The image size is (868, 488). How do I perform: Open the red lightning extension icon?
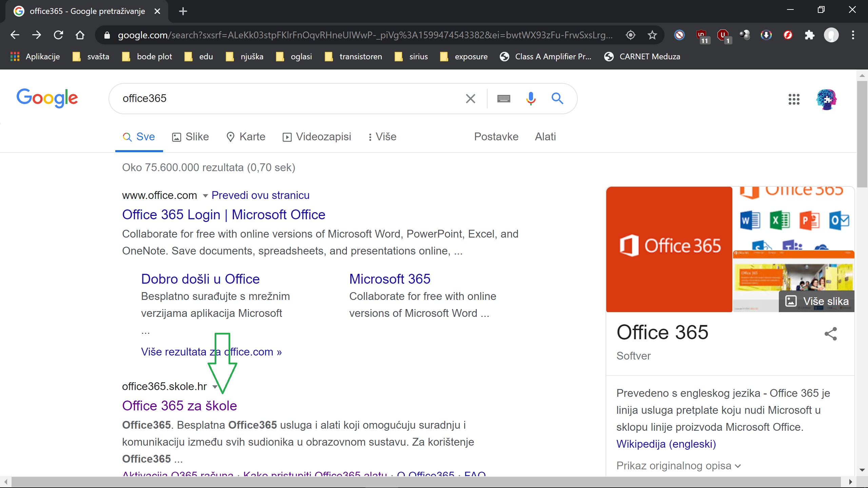(788, 35)
